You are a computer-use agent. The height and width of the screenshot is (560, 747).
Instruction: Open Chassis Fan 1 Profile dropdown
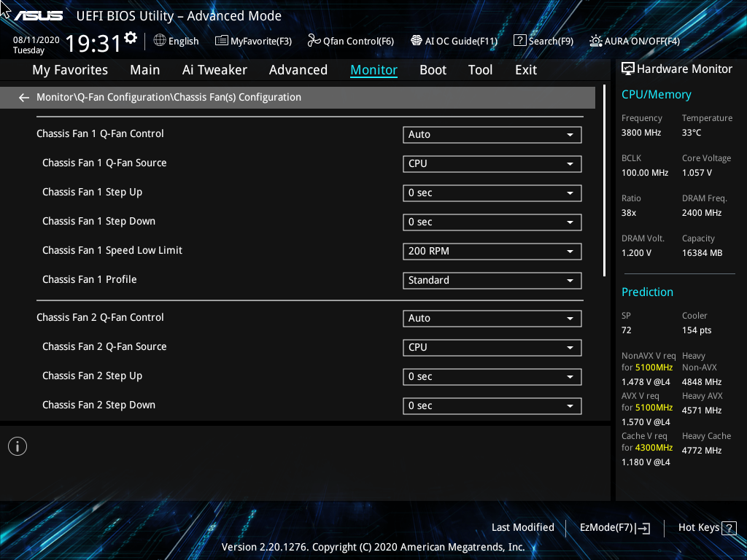pyautogui.click(x=492, y=281)
